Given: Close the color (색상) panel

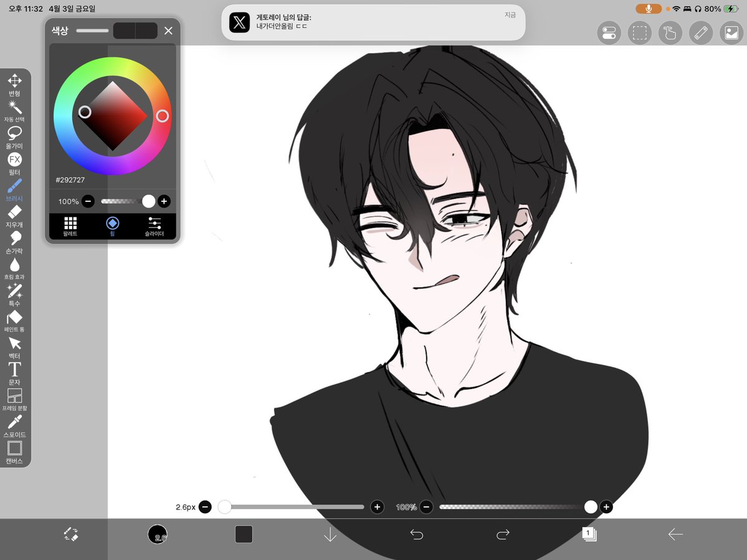Looking at the screenshot, I should (x=168, y=31).
